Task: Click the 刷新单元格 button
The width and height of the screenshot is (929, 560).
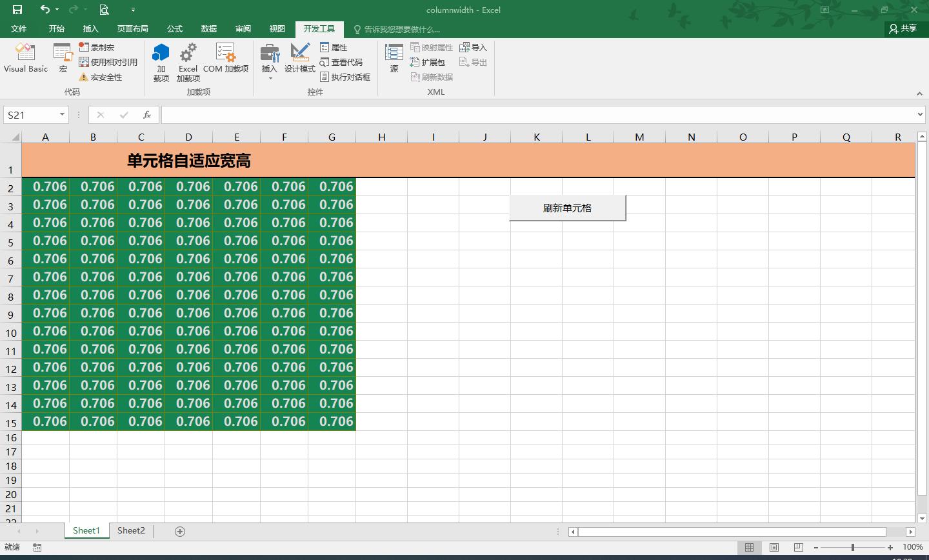Action: (x=567, y=208)
